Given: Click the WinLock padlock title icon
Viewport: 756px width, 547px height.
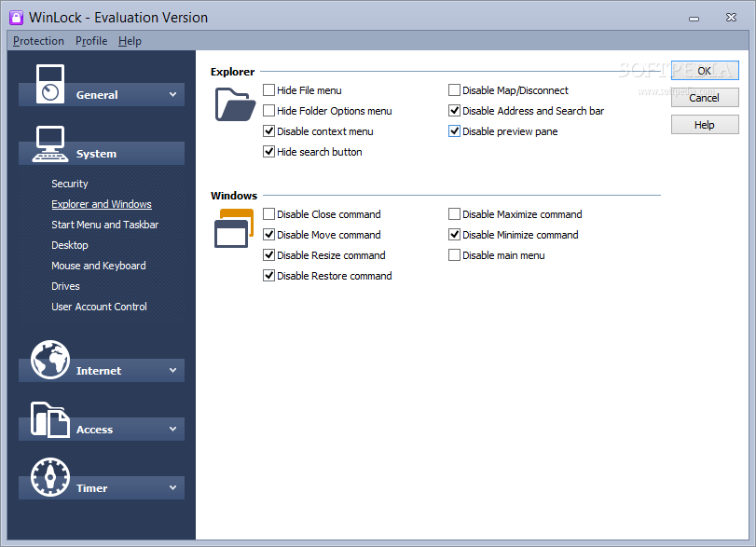Looking at the screenshot, I should [x=17, y=18].
